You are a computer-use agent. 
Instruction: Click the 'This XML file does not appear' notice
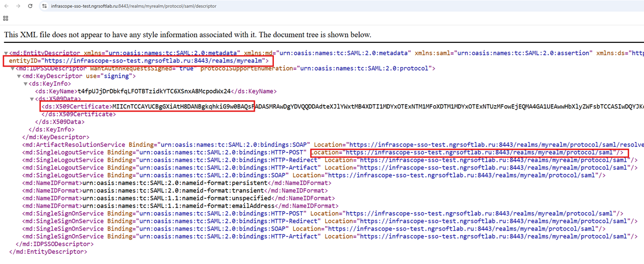point(188,35)
